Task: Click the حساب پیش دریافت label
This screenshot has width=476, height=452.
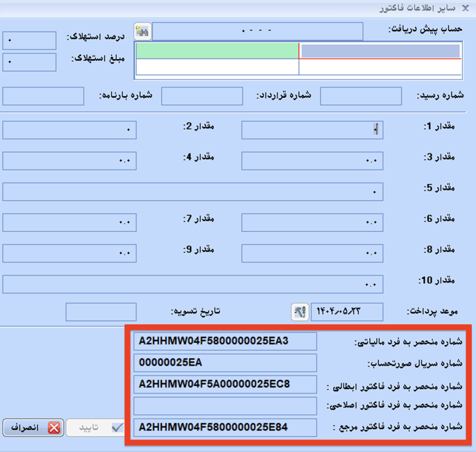Action: [x=426, y=29]
